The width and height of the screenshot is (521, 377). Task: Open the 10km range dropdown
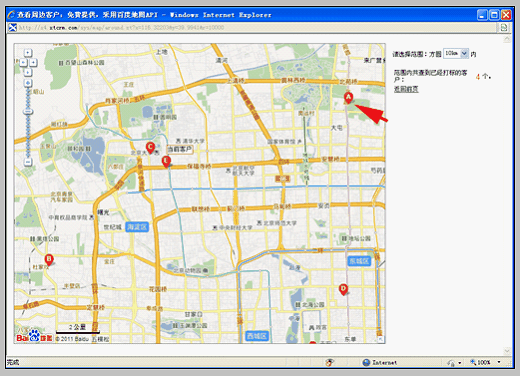456,53
